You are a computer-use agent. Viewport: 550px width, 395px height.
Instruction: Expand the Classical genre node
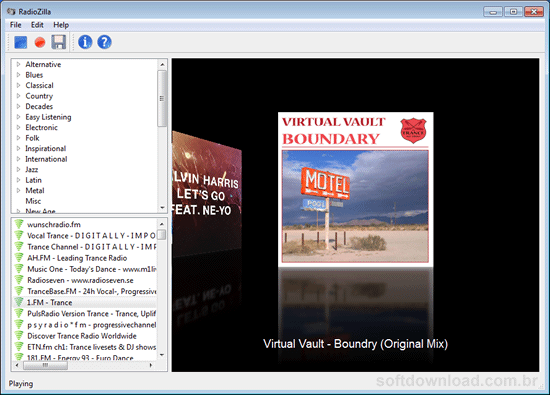tap(19, 85)
